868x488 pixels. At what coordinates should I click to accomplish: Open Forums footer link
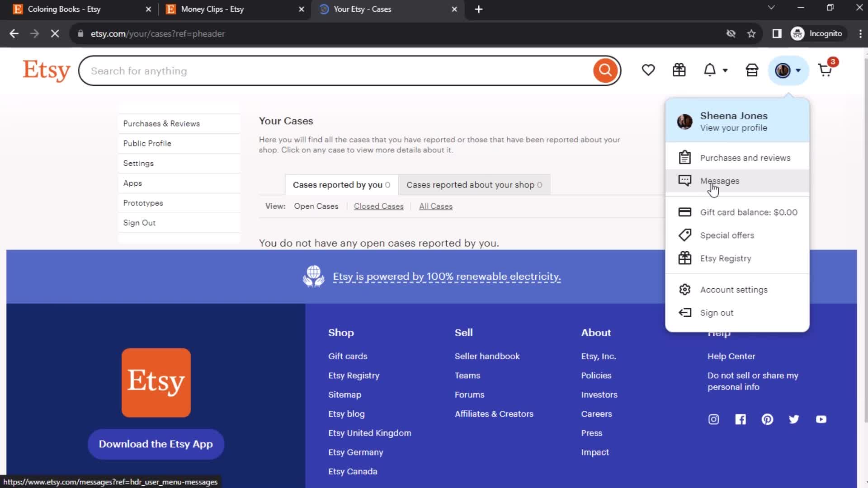point(469,394)
